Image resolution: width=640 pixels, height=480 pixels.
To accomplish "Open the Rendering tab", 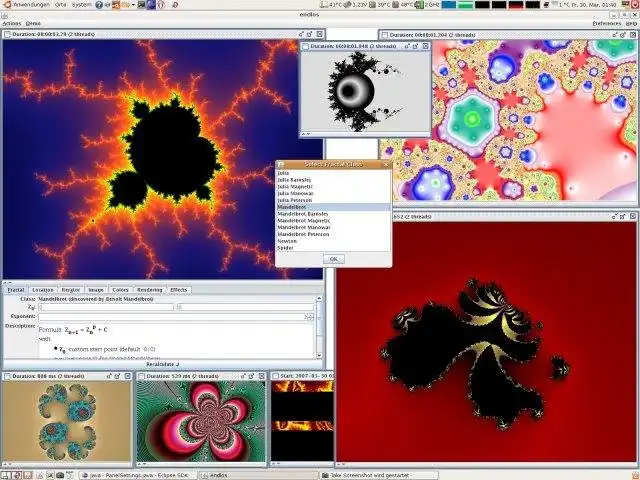I will point(149,290).
